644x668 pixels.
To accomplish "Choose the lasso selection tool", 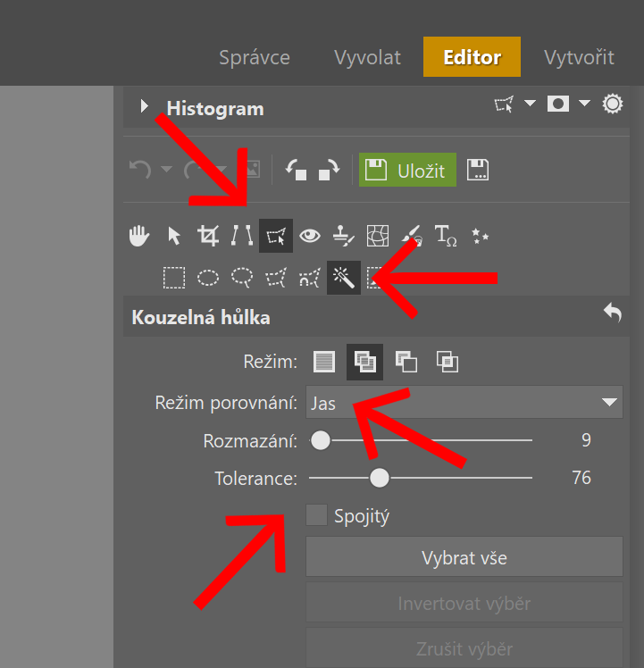I will (242, 278).
